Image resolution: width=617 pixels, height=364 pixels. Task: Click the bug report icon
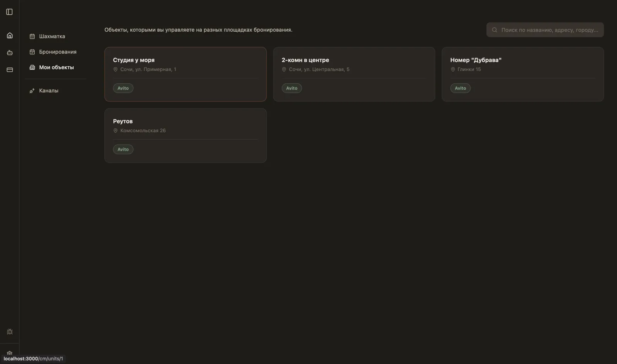10,332
